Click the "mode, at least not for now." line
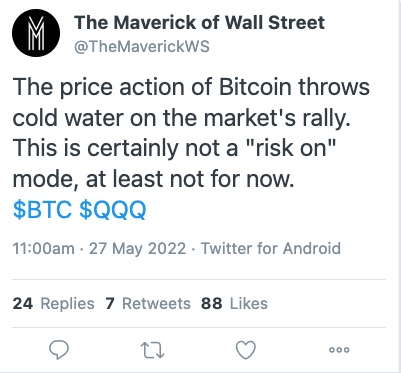The width and height of the screenshot is (401, 373). click(x=154, y=179)
